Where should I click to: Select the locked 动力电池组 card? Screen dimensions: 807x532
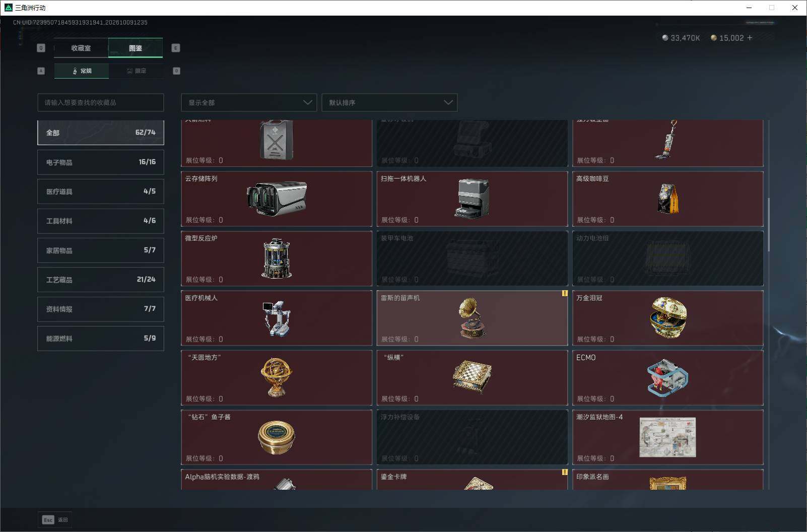668,258
